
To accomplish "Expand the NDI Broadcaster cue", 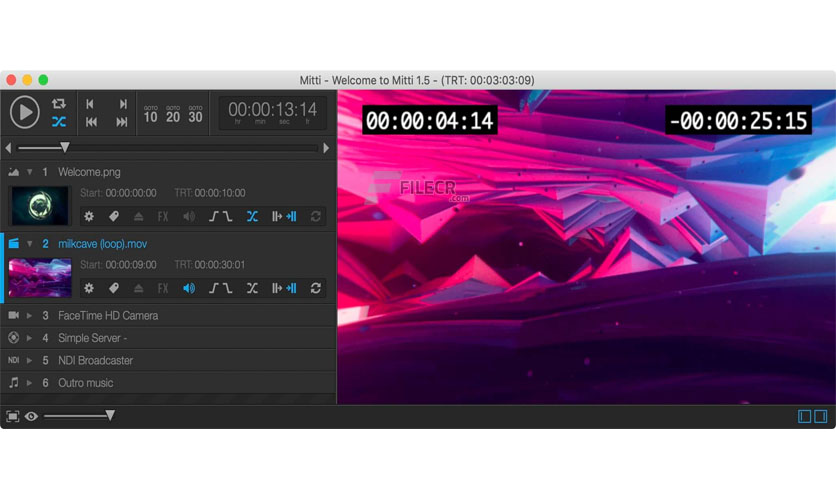I will 29,360.
